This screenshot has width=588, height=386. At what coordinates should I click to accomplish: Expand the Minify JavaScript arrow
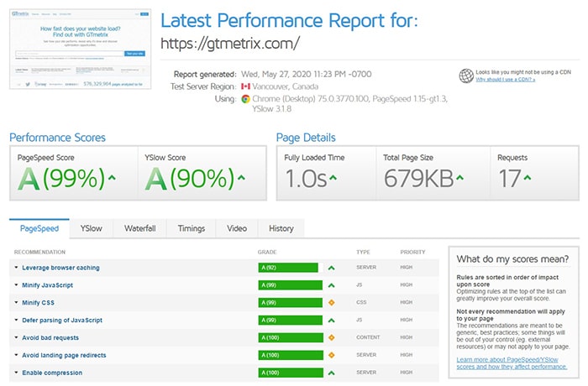(16, 284)
